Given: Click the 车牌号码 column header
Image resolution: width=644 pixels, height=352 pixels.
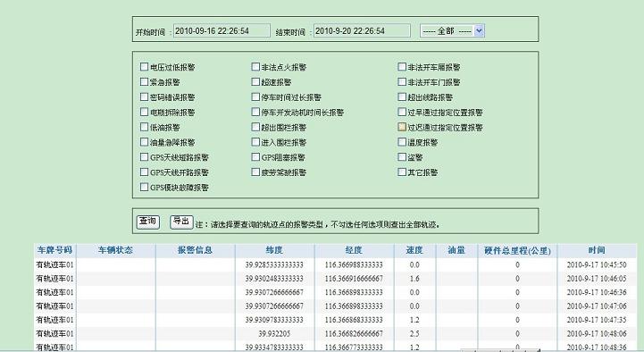Looking at the screenshot, I should [x=54, y=250].
